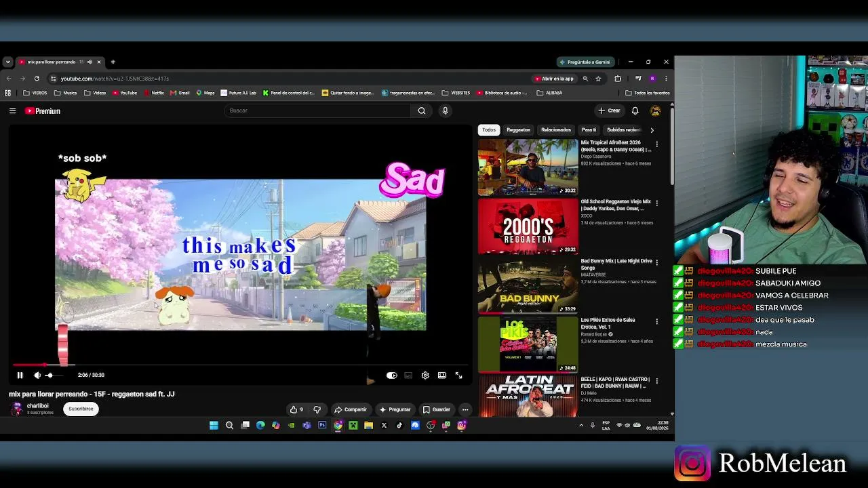
Task: Open the Chrome extensions puzzle icon
Action: point(618,79)
